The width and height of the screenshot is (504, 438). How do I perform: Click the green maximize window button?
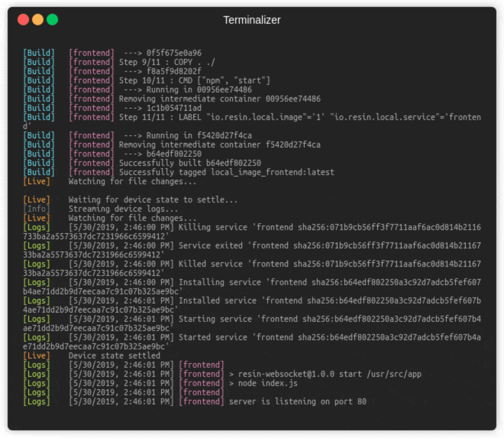coord(52,19)
